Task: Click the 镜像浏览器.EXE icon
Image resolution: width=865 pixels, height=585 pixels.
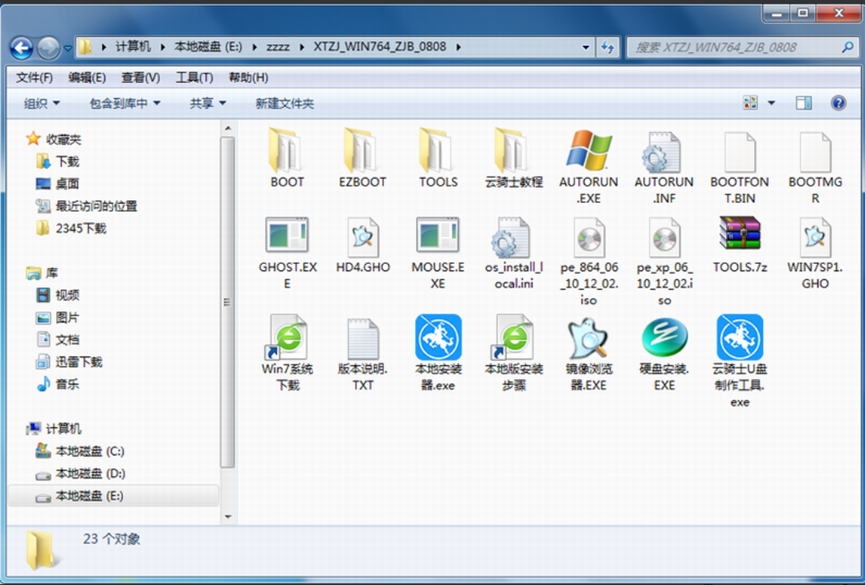Action: 589,338
